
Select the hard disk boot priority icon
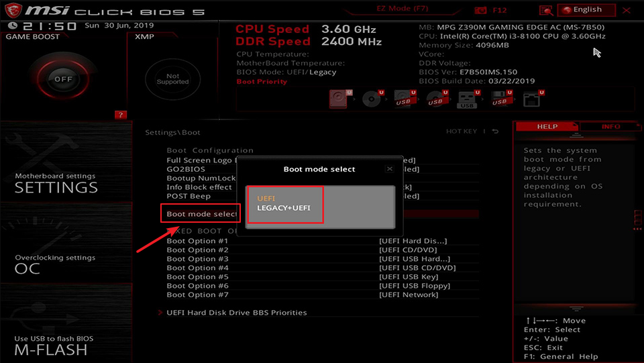pos(340,99)
